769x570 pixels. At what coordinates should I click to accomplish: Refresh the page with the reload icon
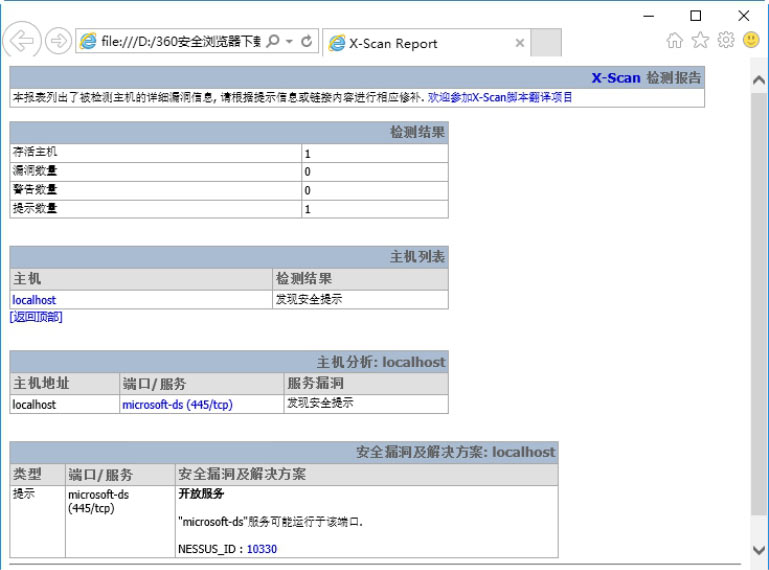click(307, 42)
